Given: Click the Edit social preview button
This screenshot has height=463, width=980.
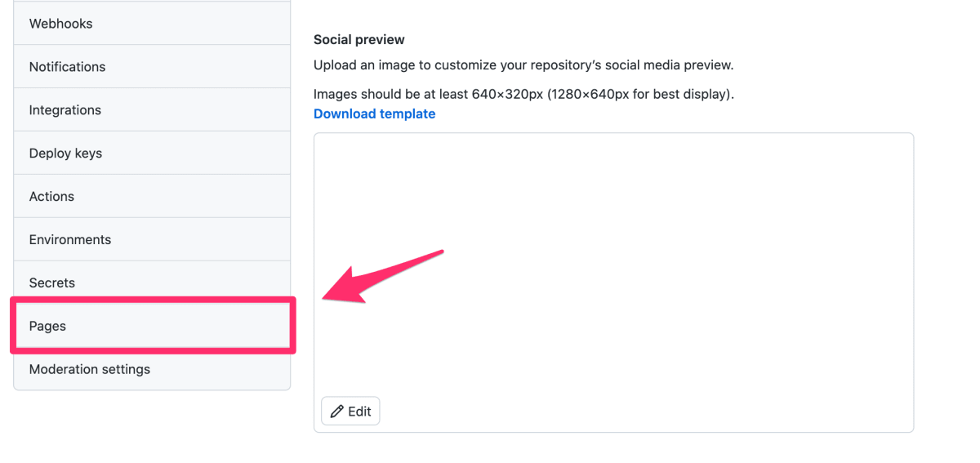Looking at the screenshot, I should coord(350,412).
